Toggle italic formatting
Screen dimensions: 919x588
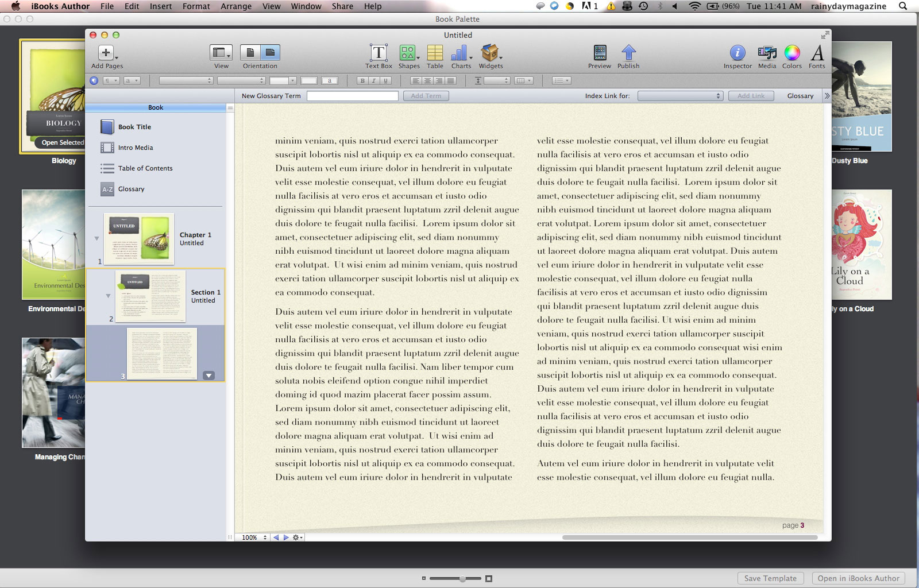374,80
